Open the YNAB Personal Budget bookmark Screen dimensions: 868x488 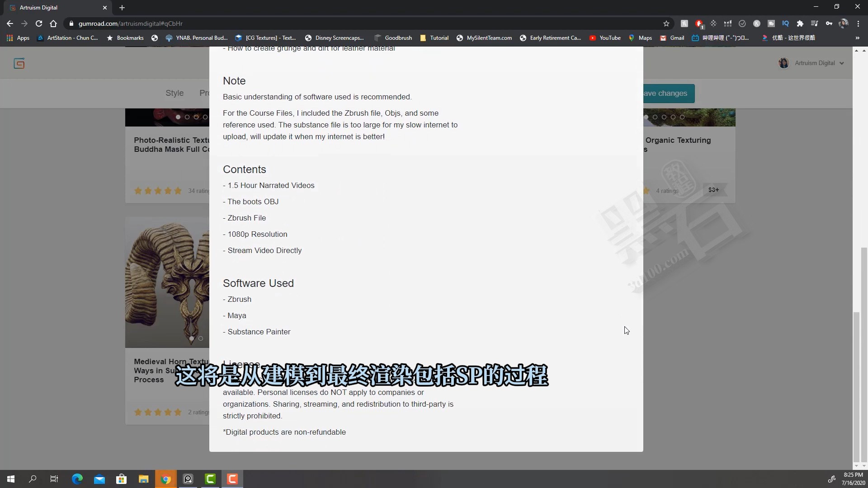(x=197, y=38)
